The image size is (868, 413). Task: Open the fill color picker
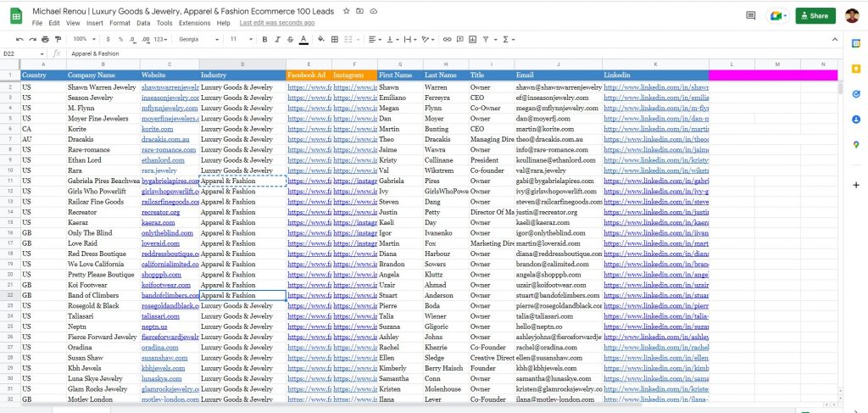(321, 39)
